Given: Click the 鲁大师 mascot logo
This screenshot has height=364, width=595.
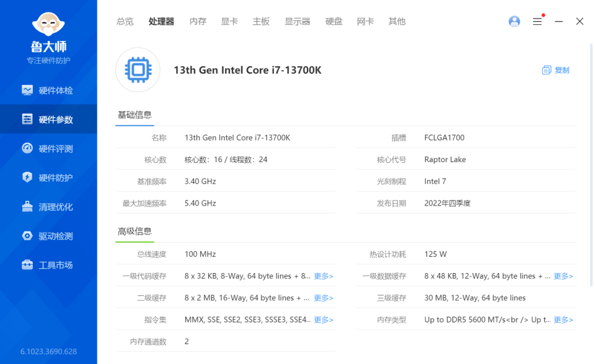Looking at the screenshot, I should pyautogui.click(x=49, y=24).
